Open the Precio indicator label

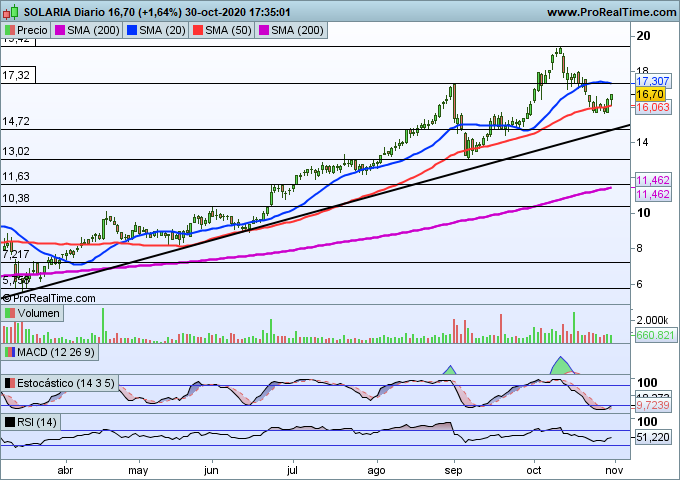33,31
